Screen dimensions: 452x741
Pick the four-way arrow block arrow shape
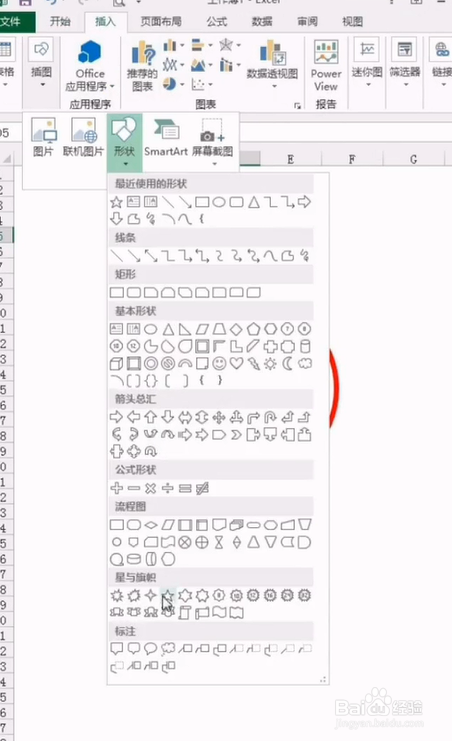219,417
